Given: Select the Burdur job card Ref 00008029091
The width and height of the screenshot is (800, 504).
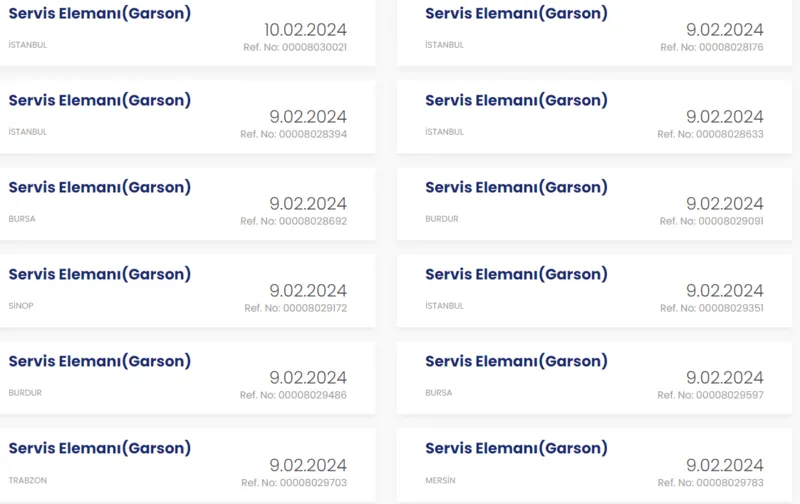Looking at the screenshot, I should [516, 188].
